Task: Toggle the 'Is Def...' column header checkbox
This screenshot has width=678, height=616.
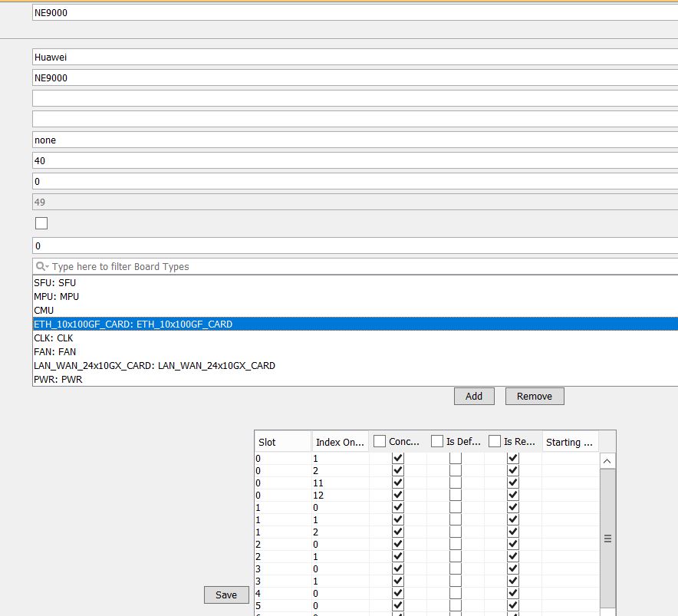Action: point(437,442)
